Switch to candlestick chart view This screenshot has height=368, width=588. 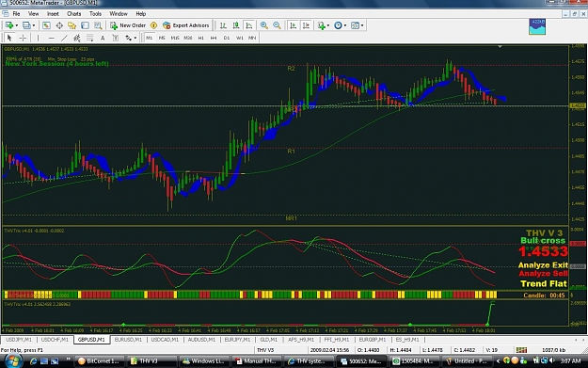tap(236, 25)
